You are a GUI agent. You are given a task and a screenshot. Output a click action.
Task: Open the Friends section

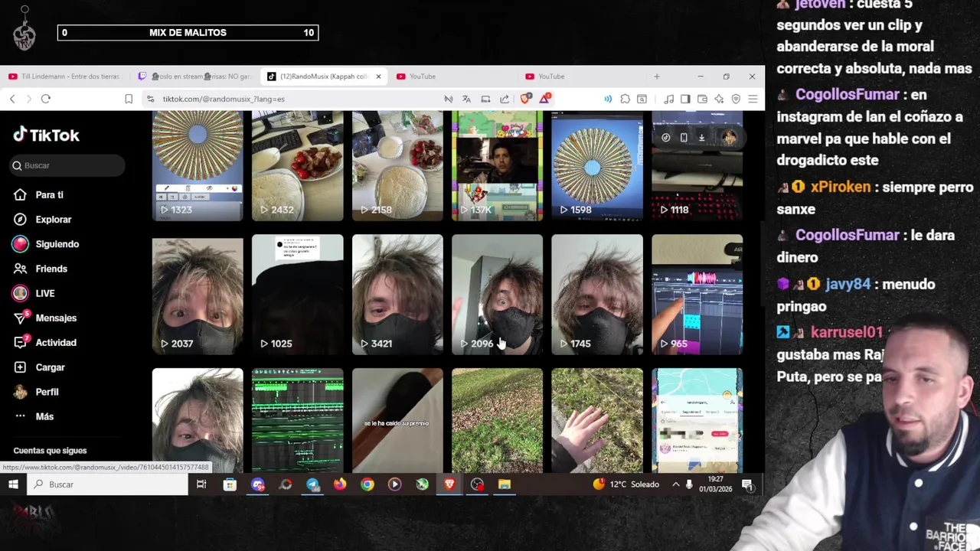41,269
